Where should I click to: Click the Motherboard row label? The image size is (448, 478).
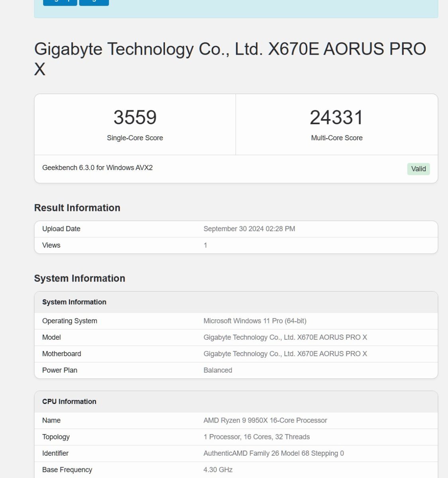tap(62, 354)
